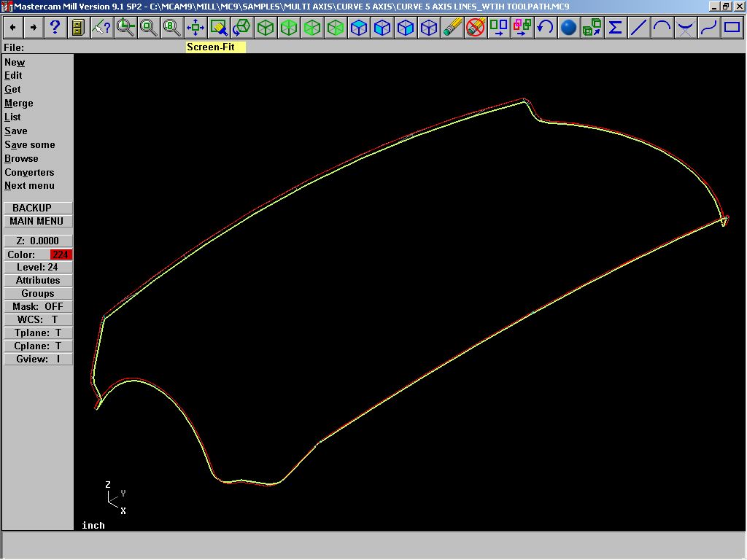The height and width of the screenshot is (560, 747).
Task: Click the dynamic rotate view cube icon
Action: point(242,28)
